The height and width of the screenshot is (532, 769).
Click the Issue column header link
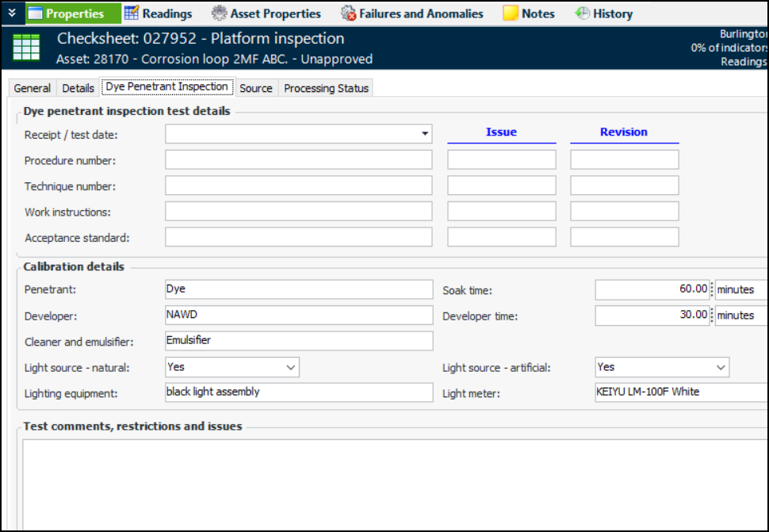tap(501, 132)
